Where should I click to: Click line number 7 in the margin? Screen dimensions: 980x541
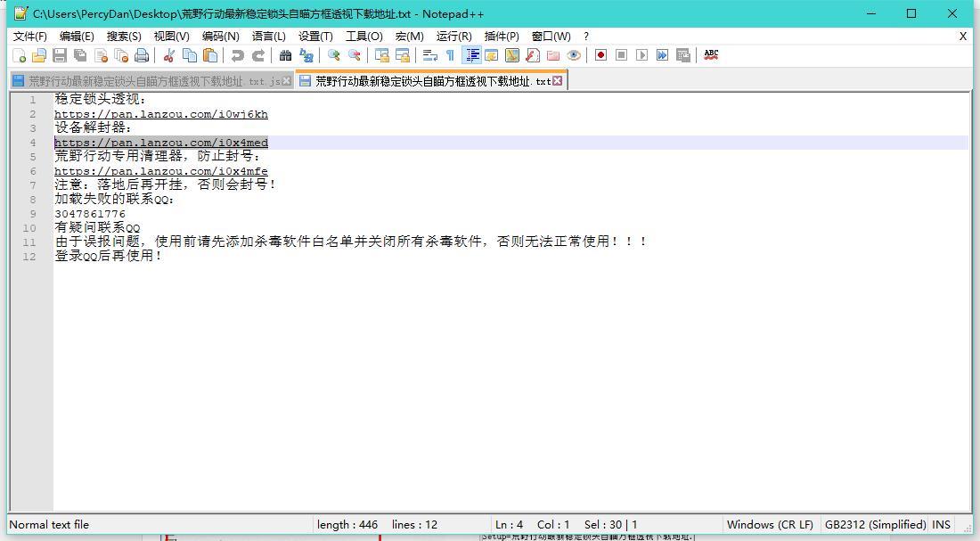click(32, 185)
